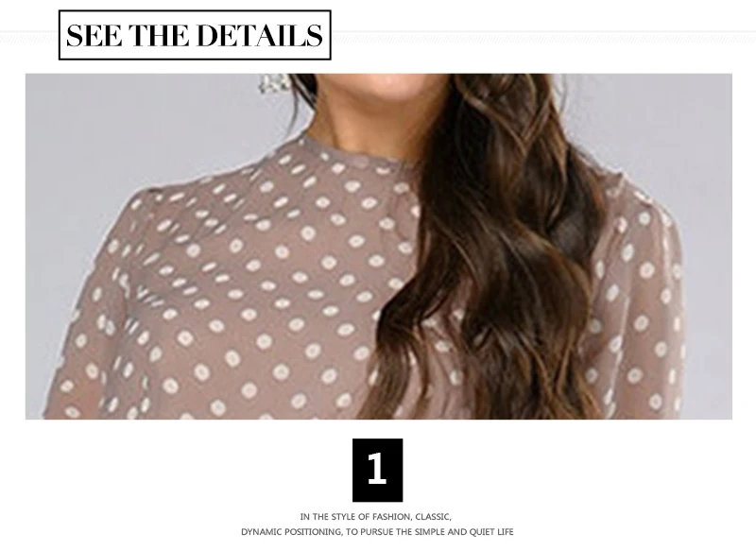Click the SEE THE DETAILS heading box
The height and width of the screenshot is (550, 756).
[195, 35]
